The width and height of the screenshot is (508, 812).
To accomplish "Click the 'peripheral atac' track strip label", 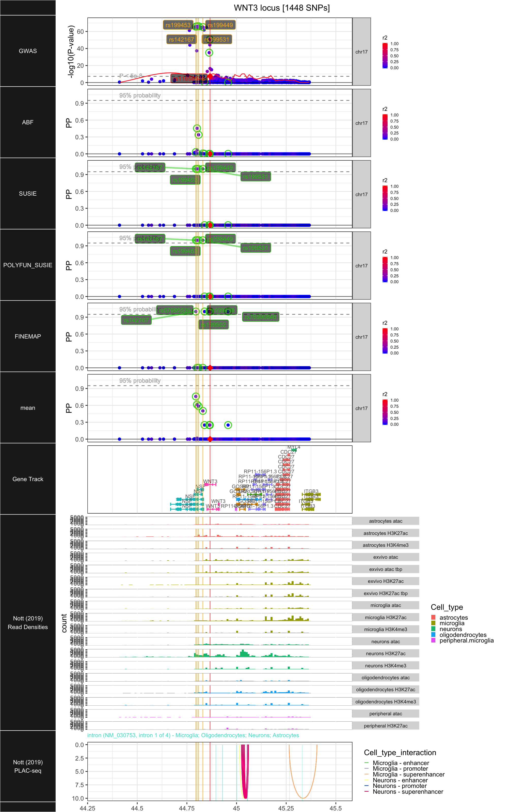I will (386, 714).
